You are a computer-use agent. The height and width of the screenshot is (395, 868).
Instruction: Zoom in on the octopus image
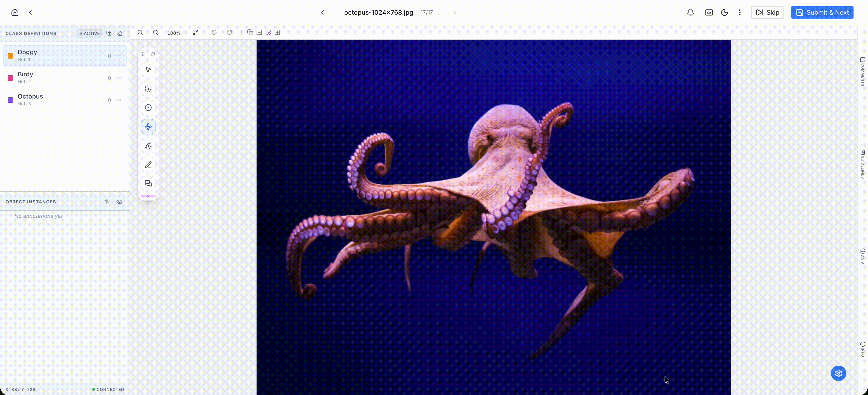140,32
